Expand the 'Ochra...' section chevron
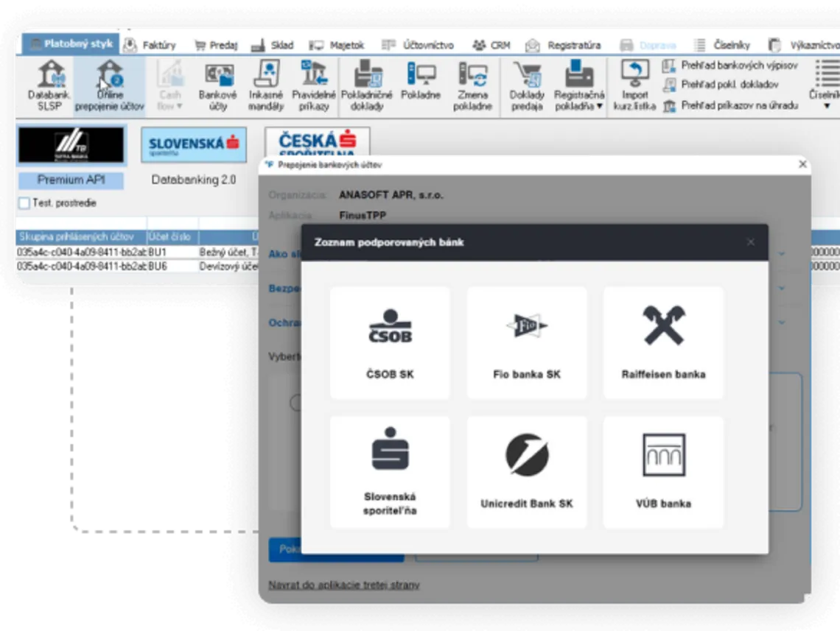 point(782,322)
